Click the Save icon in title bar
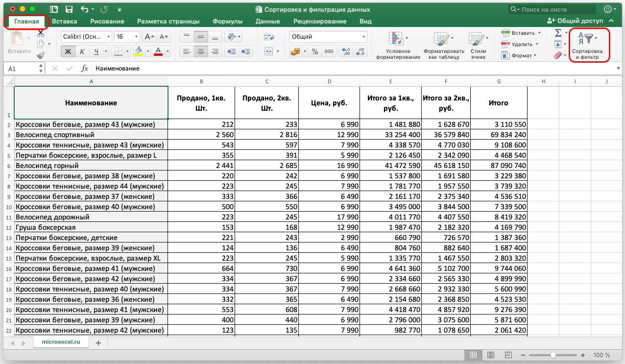This screenshot has height=364, width=625. point(69,9)
